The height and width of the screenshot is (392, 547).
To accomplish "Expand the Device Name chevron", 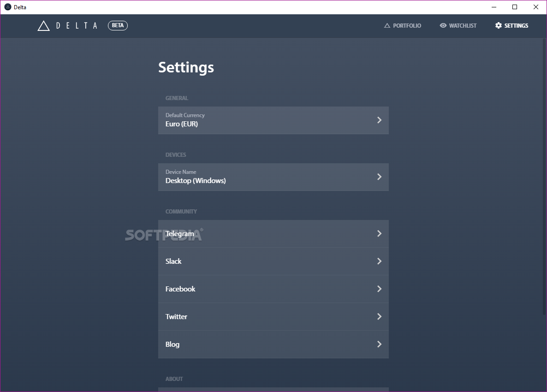I will (x=379, y=177).
